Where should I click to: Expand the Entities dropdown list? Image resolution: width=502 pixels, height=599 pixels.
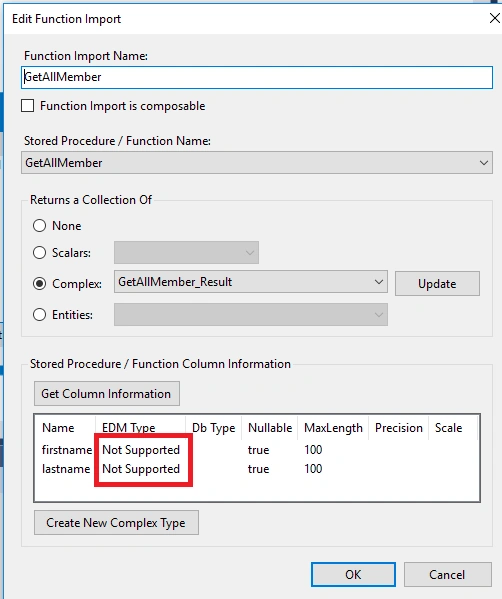[251, 315]
